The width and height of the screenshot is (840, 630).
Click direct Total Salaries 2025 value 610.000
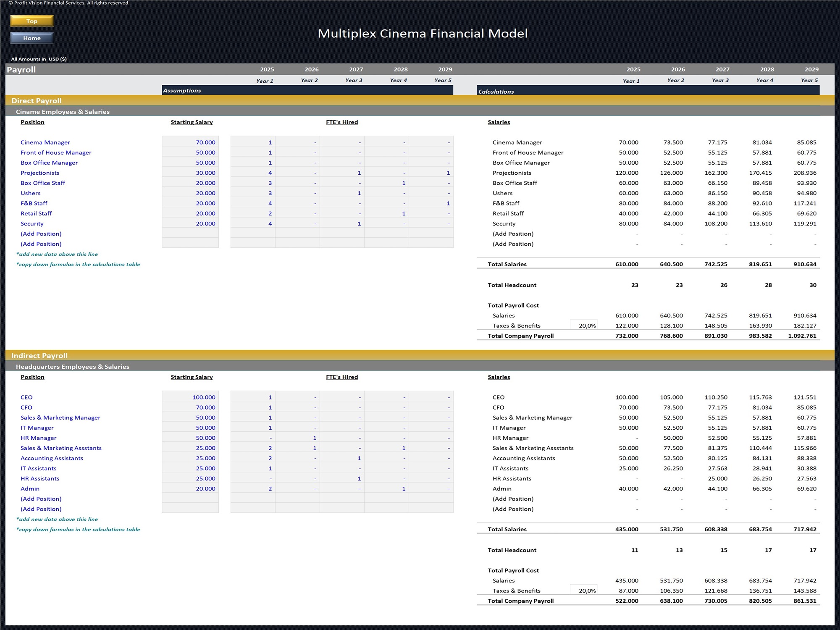(x=627, y=264)
